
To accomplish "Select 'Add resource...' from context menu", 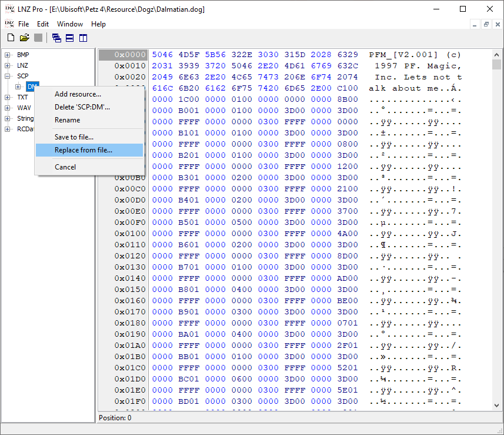I will pyautogui.click(x=78, y=94).
